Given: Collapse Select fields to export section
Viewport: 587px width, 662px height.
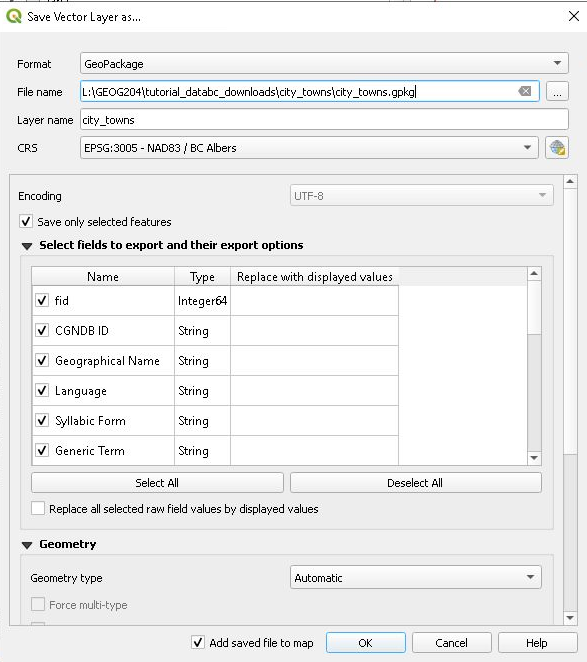Looking at the screenshot, I should pyautogui.click(x=27, y=246).
